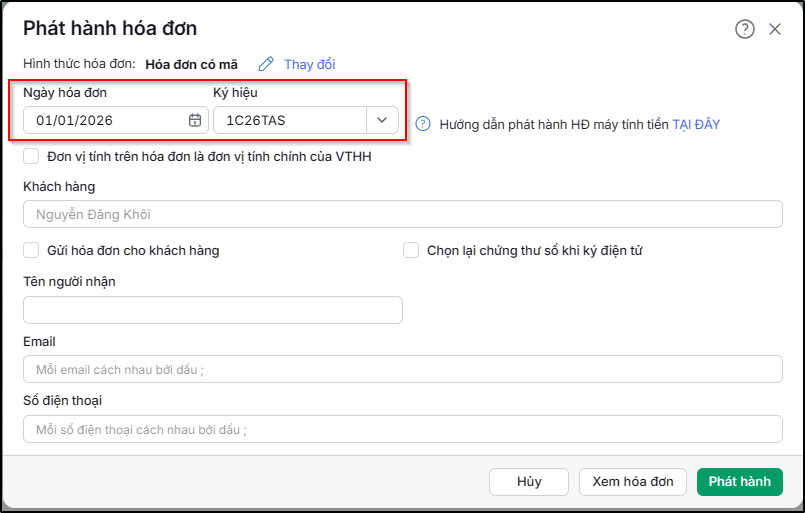Tick Đơn vị tính trên hóa đơn checkbox
805x513 pixels.
pos(31,156)
